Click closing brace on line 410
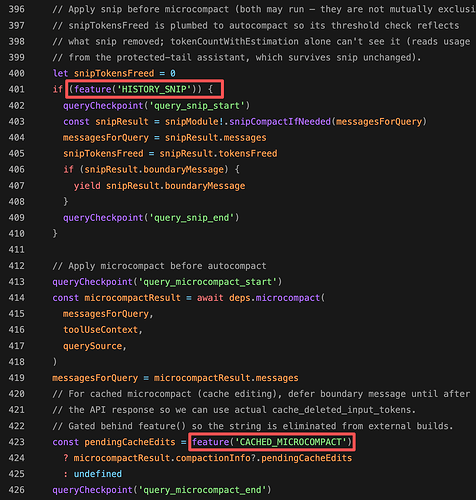The height and width of the screenshot is (500, 476). click(x=55, y=234)
